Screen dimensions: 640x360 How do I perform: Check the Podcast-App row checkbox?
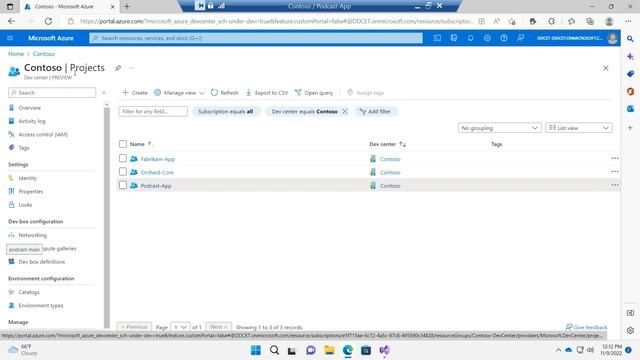click(123, 185)
